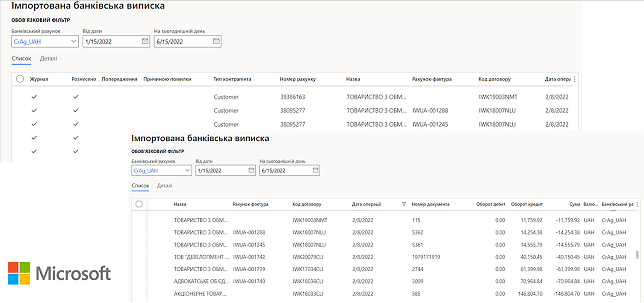Open calendar for На сьогоднішній день top window

click(x=216, y=41)
